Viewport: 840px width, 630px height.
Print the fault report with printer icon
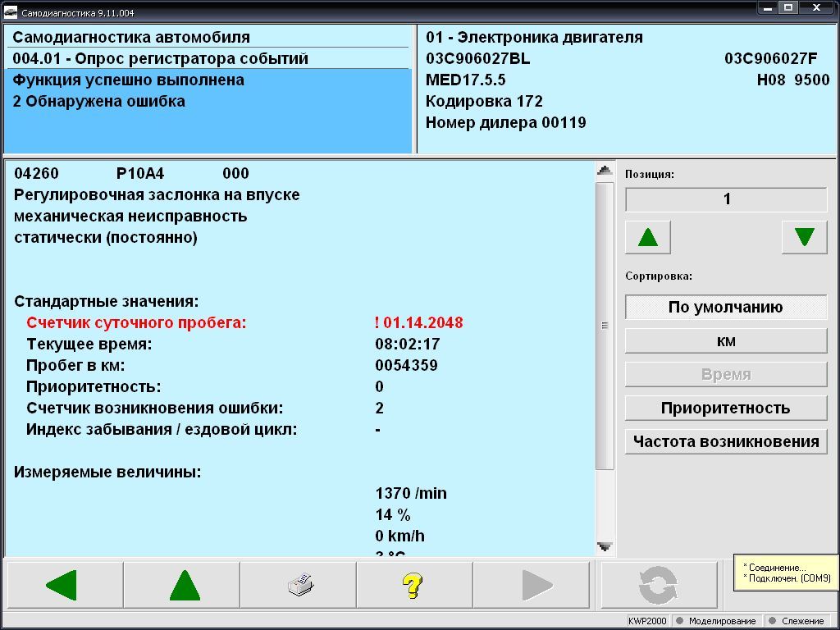point(298,585)
